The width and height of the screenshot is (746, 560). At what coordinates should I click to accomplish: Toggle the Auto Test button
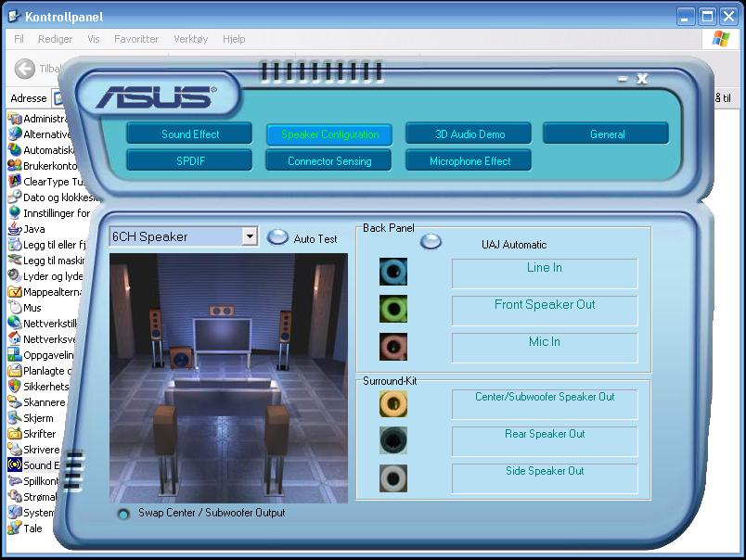277,236
